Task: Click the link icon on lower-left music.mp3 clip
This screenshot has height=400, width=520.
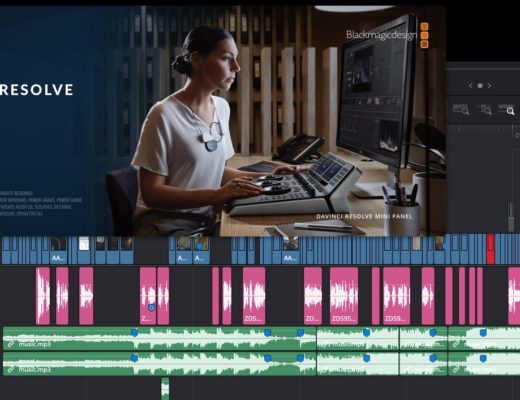Action: (11, 369)
